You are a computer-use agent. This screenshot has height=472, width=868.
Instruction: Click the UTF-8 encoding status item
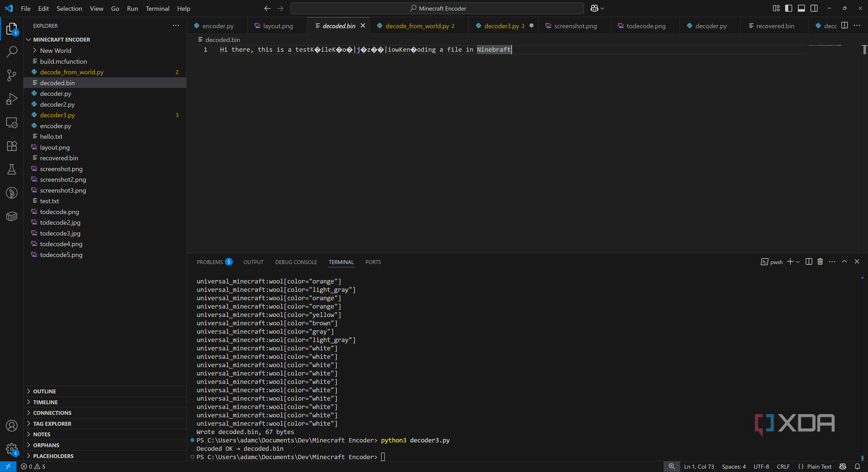click(761, 467)
